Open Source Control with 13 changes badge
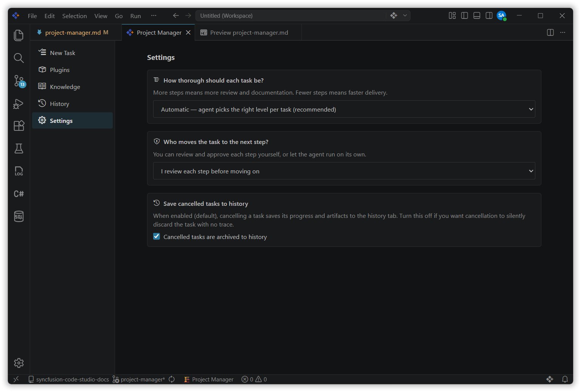The height and width of the screenshot is (392, 581). click(18, 81)
